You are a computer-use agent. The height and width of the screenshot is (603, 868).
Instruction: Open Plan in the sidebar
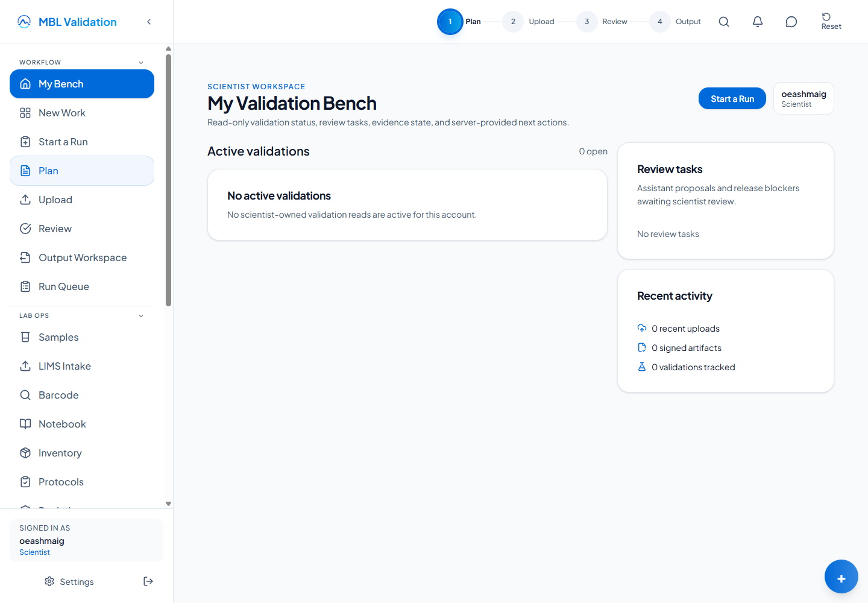coord(82,171)
